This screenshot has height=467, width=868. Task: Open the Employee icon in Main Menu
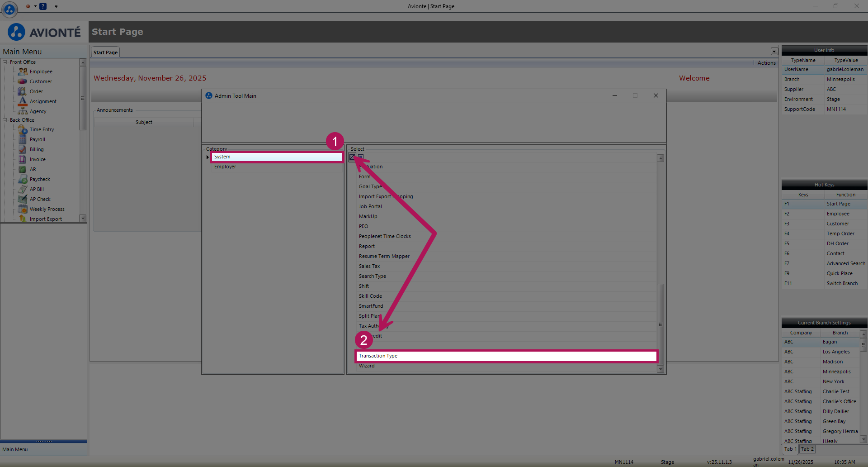point(23,71)
